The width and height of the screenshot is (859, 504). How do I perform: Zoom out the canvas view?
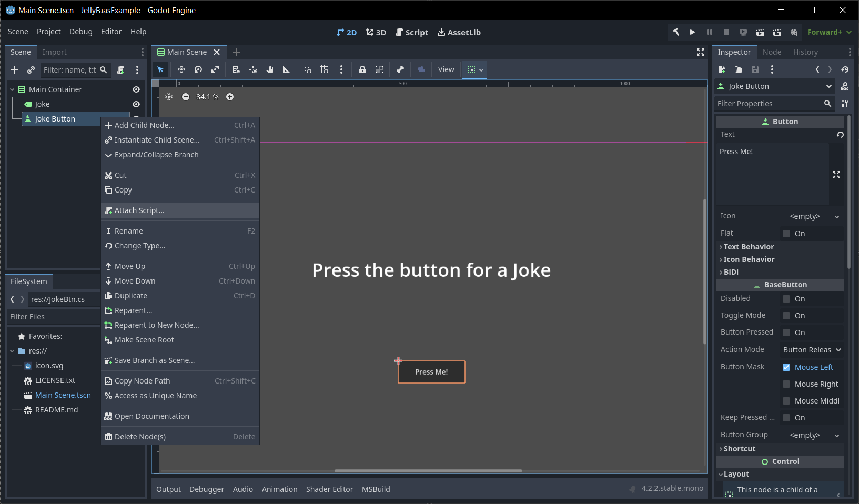(186, 97)
